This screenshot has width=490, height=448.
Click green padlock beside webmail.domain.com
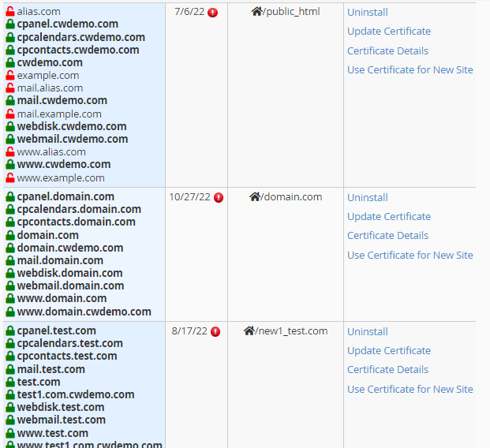(x=10, y=286)
